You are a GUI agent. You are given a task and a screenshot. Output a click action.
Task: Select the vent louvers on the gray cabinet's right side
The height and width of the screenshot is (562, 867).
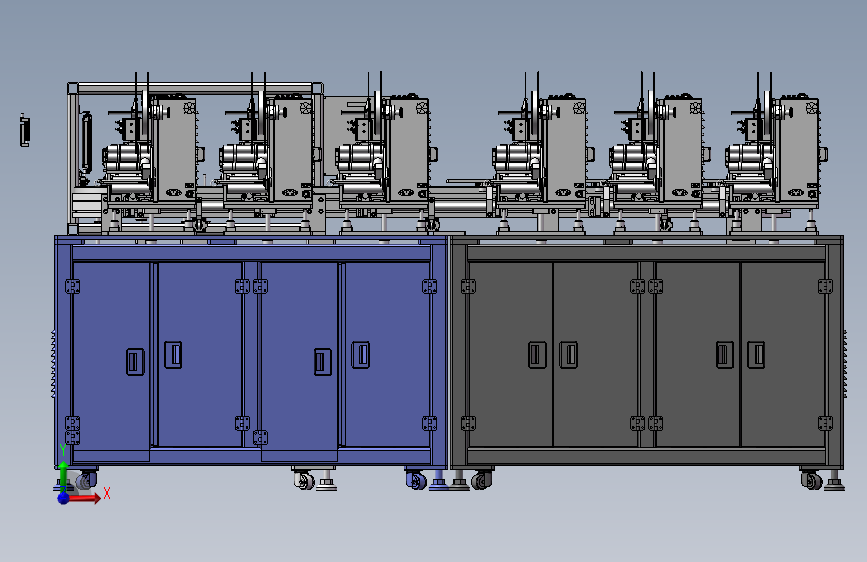(845, 363)
